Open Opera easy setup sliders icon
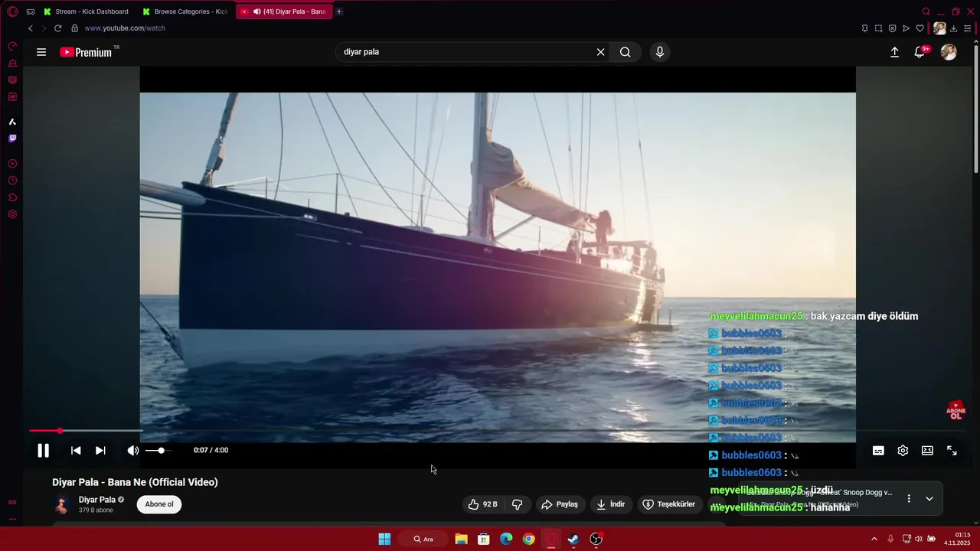The height and width of the screenshot is (551, 980). 968,28
